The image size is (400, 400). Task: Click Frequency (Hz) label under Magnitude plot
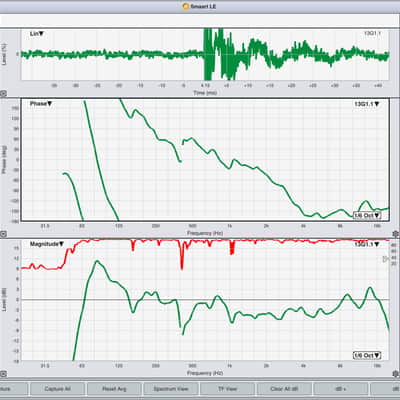[205, 373]
